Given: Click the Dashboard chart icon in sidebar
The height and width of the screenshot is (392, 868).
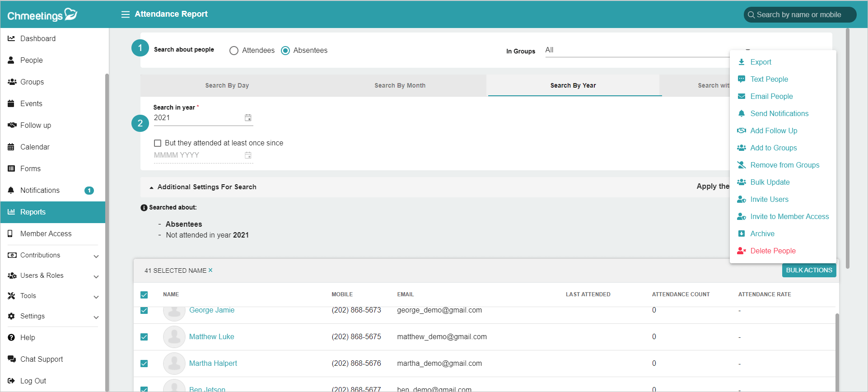Looking at the screenshot, I should coord(11,38).
